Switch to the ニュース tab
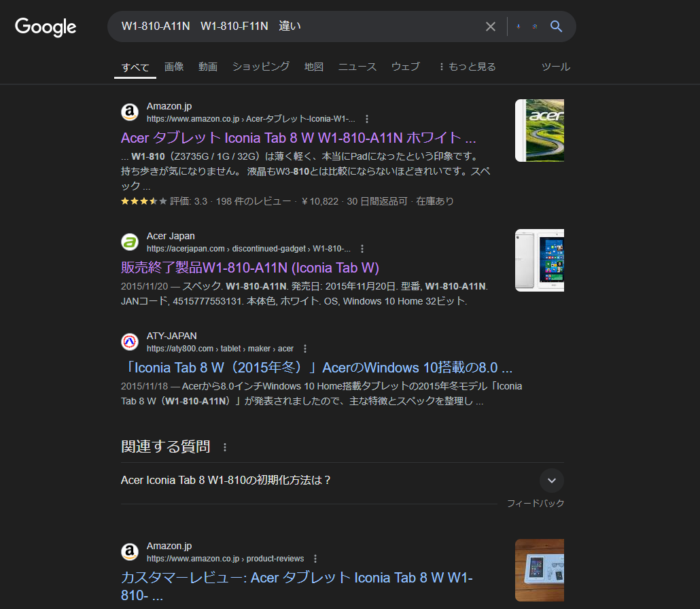This screenshot has height=609, width=700. click(x=357, y=67)
